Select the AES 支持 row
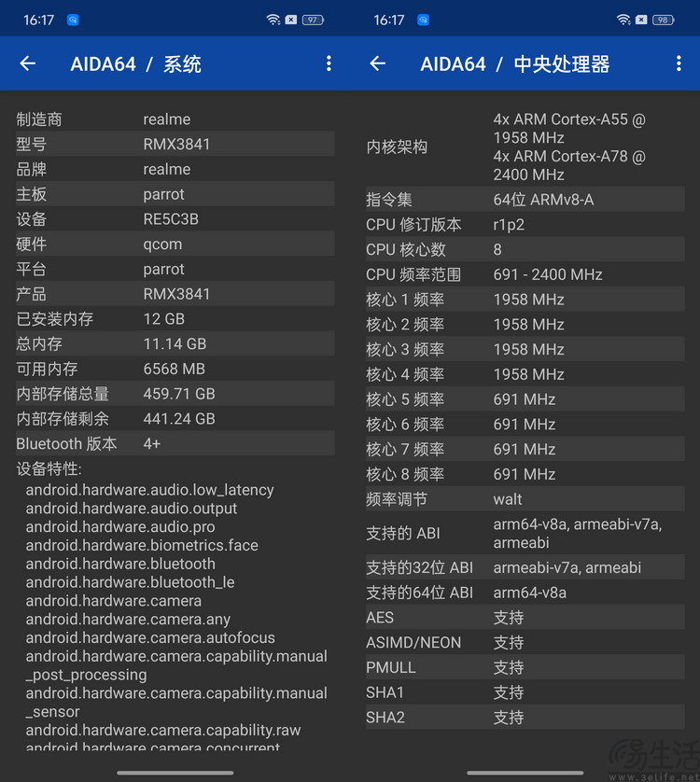 (525, 617)
